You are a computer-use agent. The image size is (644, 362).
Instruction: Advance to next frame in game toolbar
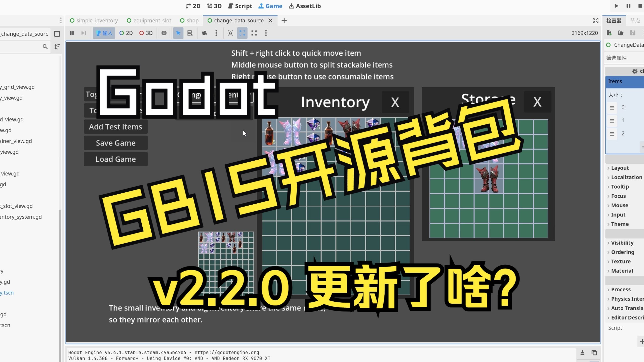[84, 33]
